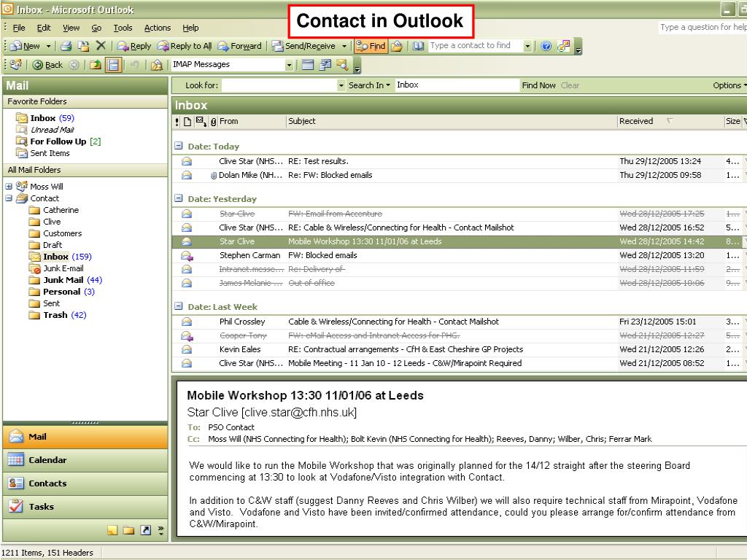Click the Find Now button
This screenshot has height=560, width=747.
[538, 85]
